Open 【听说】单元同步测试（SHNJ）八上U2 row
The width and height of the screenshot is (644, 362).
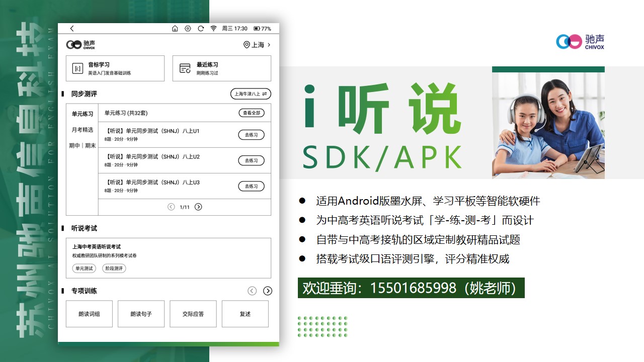[x=185, y=160]
